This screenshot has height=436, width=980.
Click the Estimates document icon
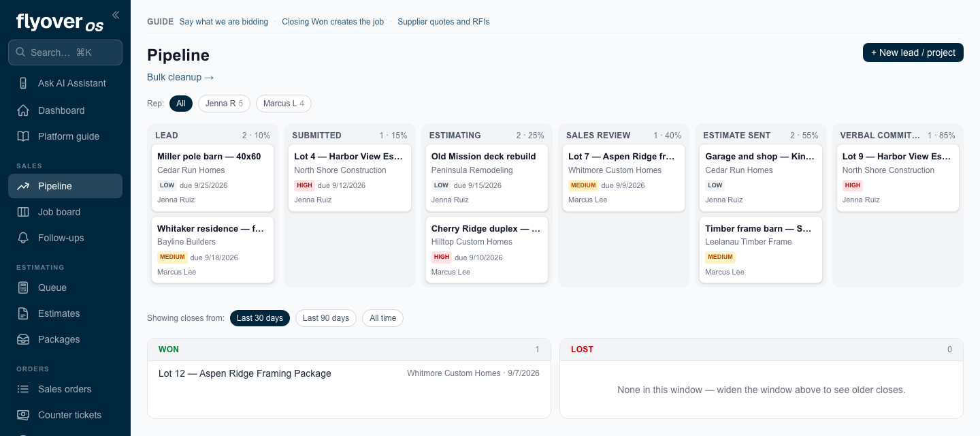tap(23, 313)
